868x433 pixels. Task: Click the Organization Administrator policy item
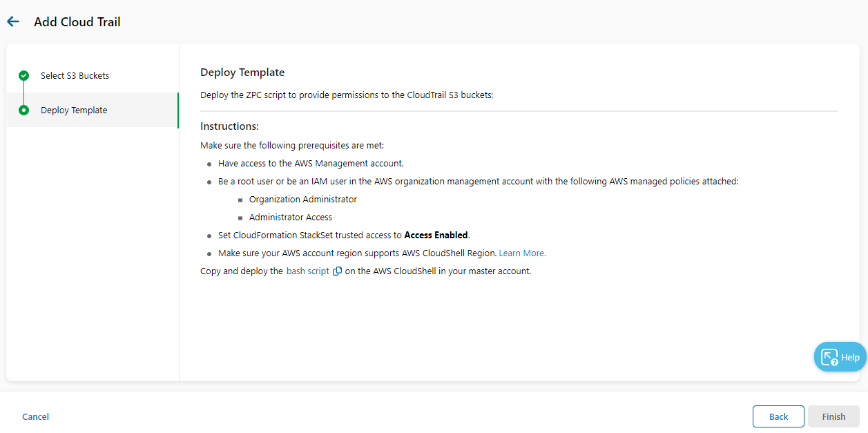pos(303,200)
